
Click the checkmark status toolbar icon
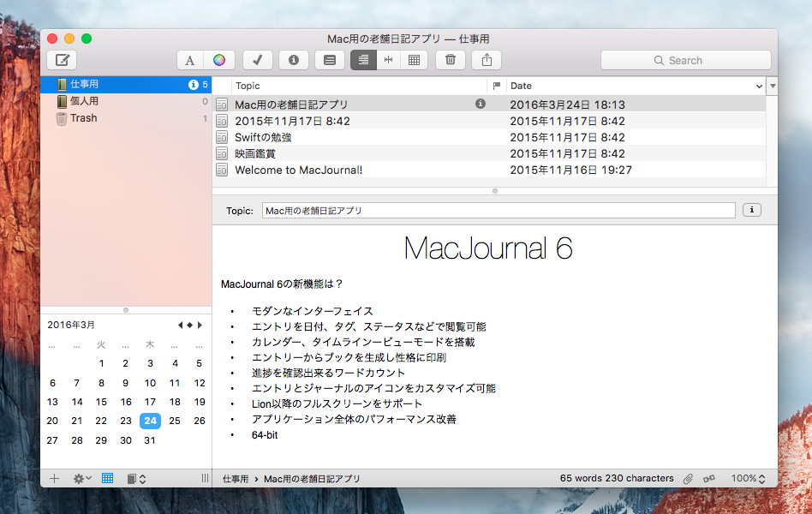click(x=257, y=60)
